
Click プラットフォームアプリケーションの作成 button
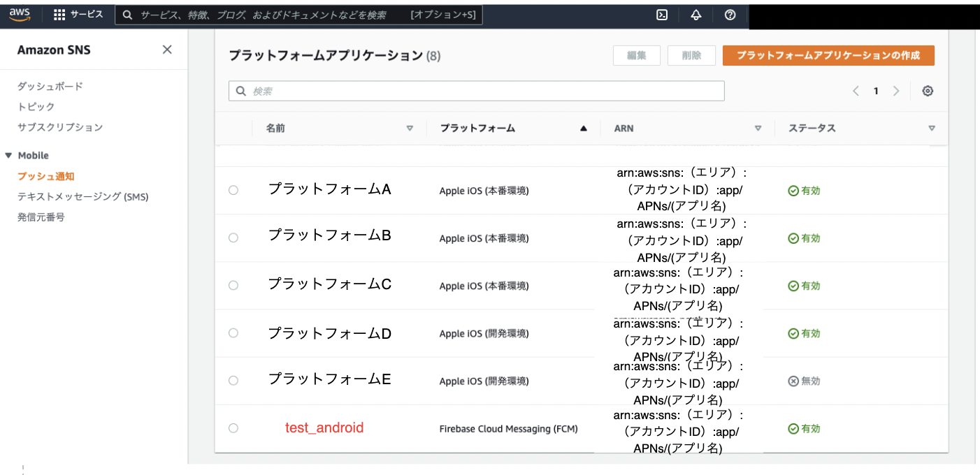click(x=828, y=56)
